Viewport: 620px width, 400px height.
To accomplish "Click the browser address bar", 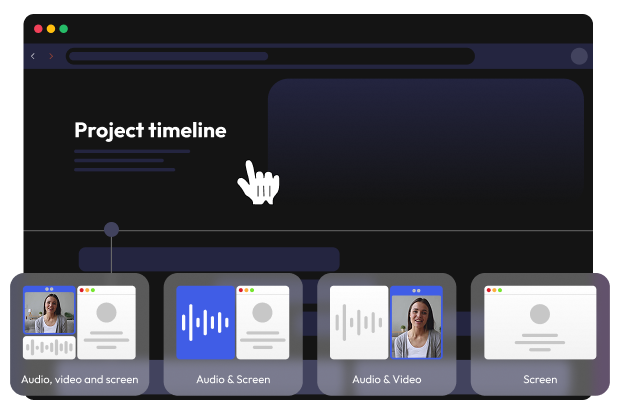I will point(270,56).
